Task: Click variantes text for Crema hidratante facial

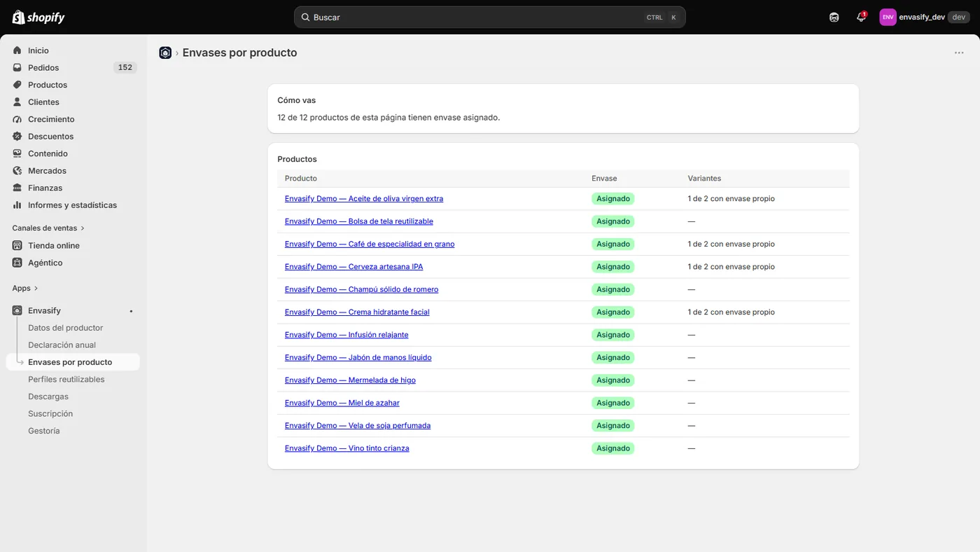Action: 731,312
